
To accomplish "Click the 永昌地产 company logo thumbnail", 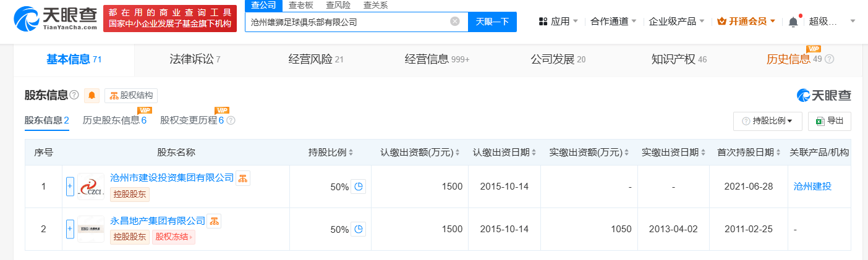I will 91,229.
